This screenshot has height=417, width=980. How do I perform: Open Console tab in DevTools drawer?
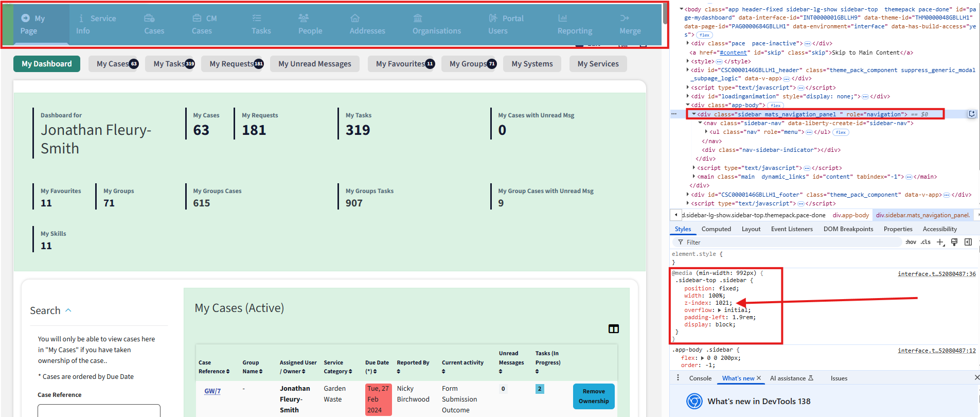click(x=700, y=378)
